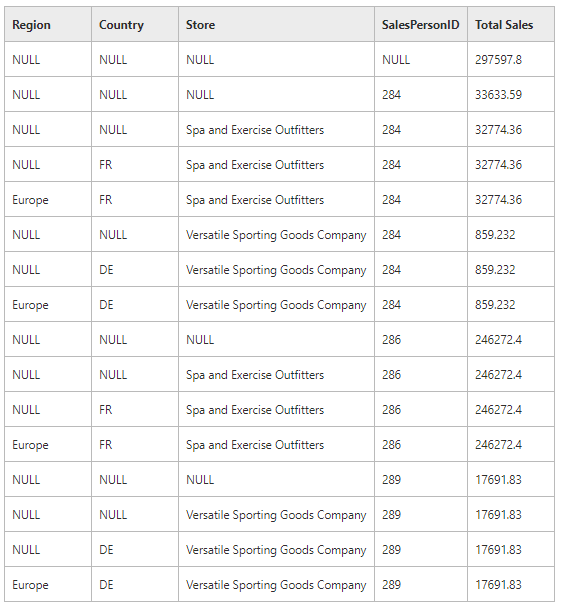
Task: Click SalesPersonID 289 with NULL store
Action: coord(421,479)
